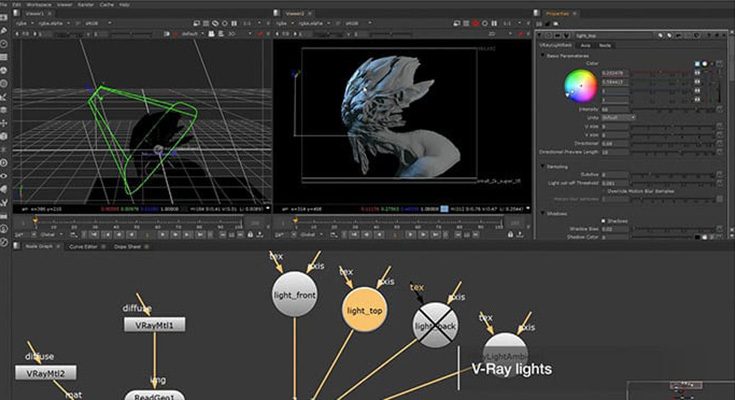Screen dimensions: 735x400
Task: Click the node name field in Properties
Action: (x=613, y=35)
